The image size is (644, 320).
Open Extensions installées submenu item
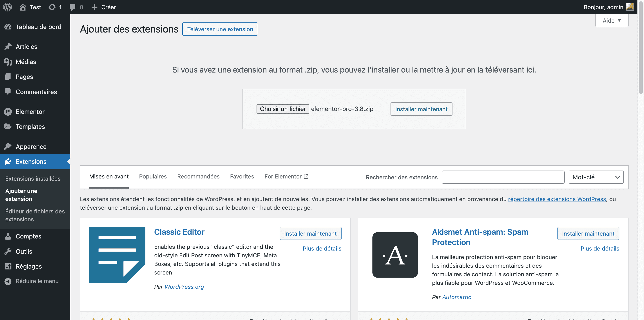click(x=33, y=178)
